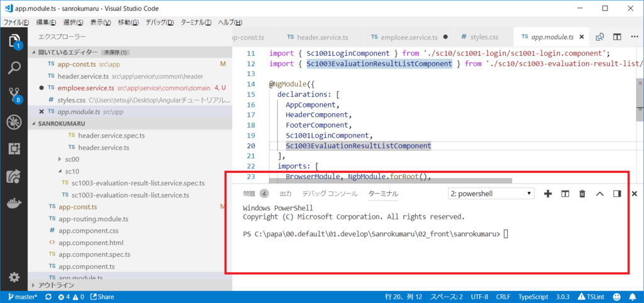Open the 編集 menu

tap(47, 23)
